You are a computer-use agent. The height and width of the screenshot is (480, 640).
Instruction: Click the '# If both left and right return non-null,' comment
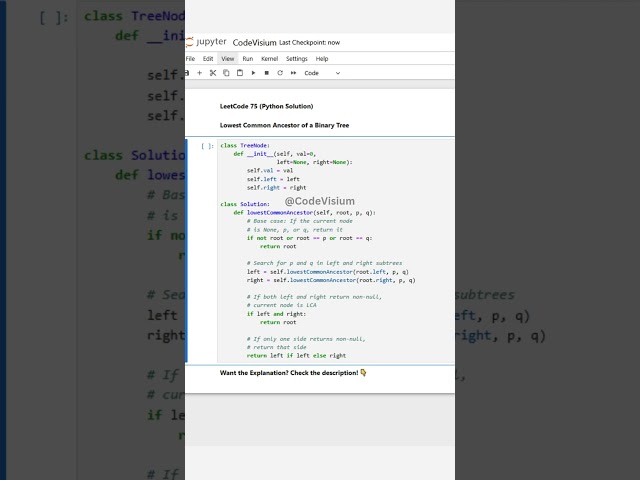coord(314,297)
